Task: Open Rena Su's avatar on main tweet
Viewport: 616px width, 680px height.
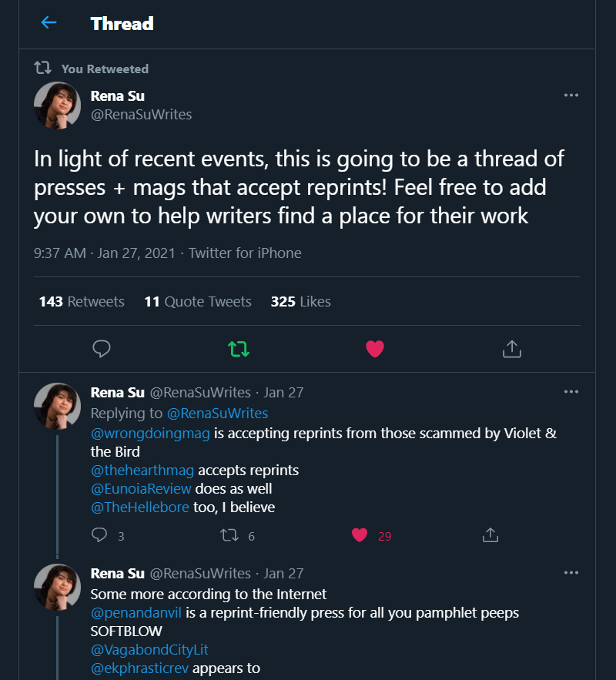Action: point(57,106)
